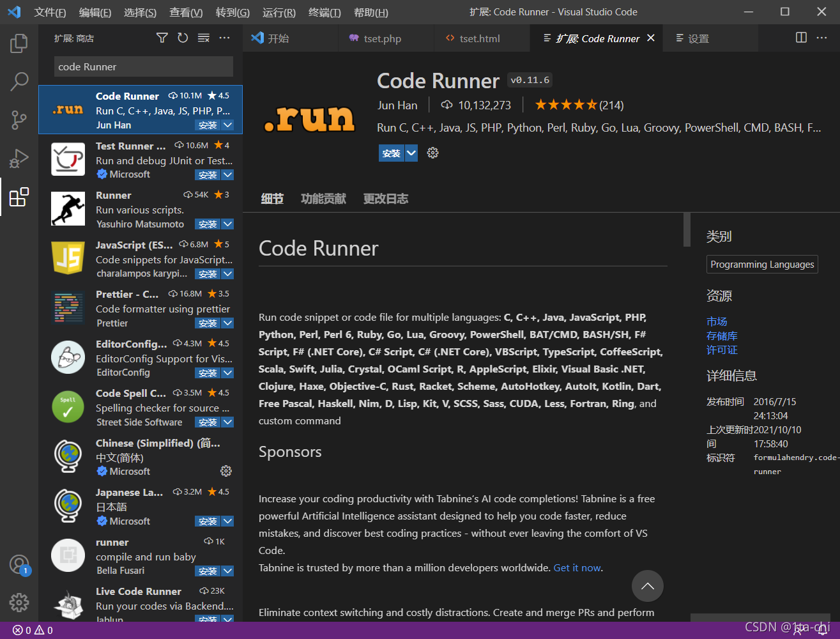
Task: Open Run and Debug view
Action: click(19, 158)
